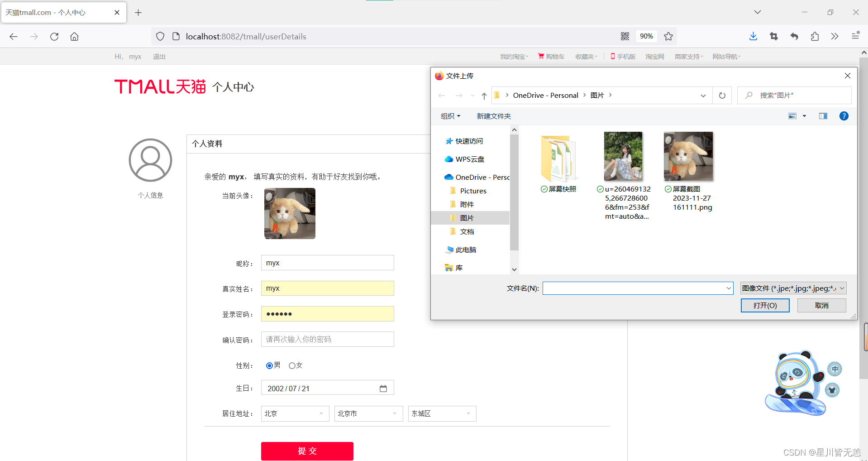Change view layout icon in file dialog
The width and height of the screenshot is (868, 461).
tap(792, 116)
